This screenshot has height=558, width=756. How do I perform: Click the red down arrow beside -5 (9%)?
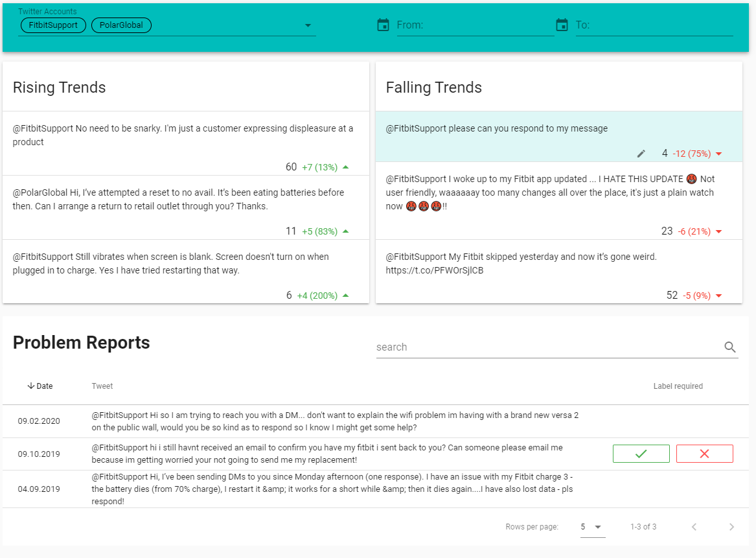(719, 296)
